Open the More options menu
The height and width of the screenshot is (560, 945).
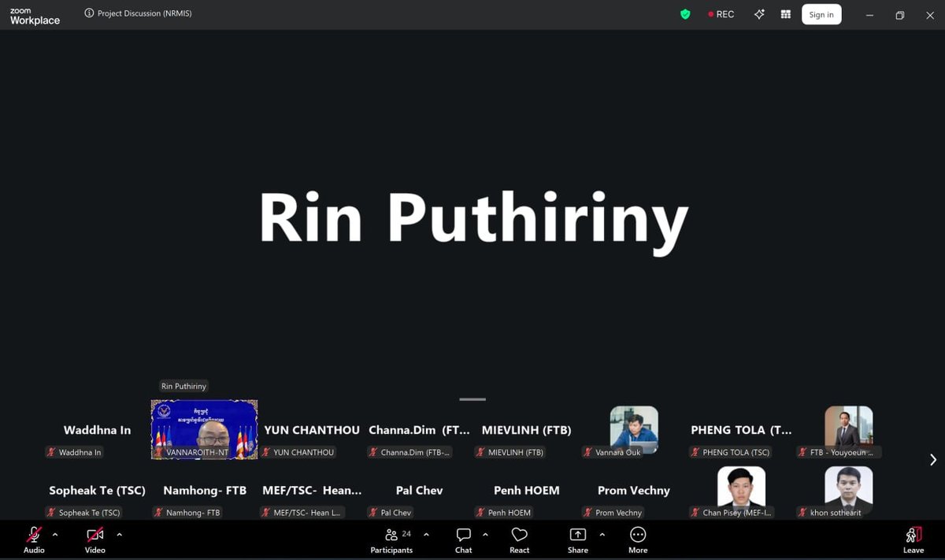(638, 540)
